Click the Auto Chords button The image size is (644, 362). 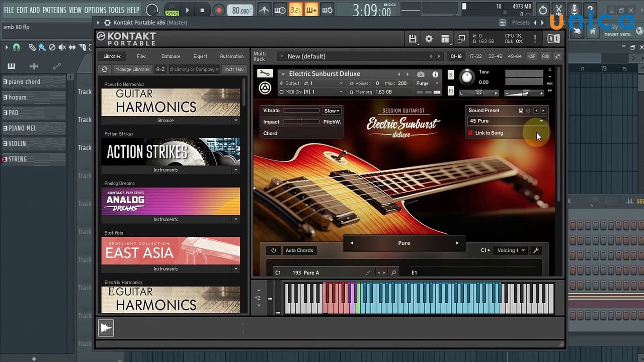click(x=299, y=250)
